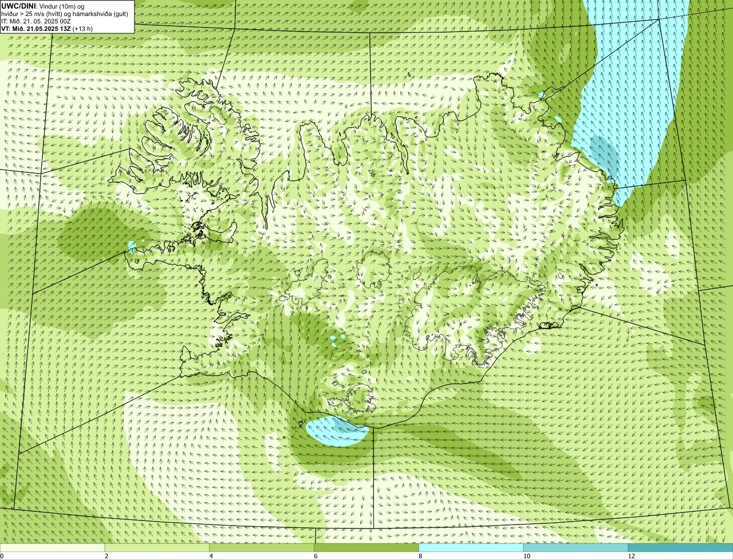The width and height of the screenshot is (733, 560).
Task: Click the '12' label on the wind scale
Action: 631,556
